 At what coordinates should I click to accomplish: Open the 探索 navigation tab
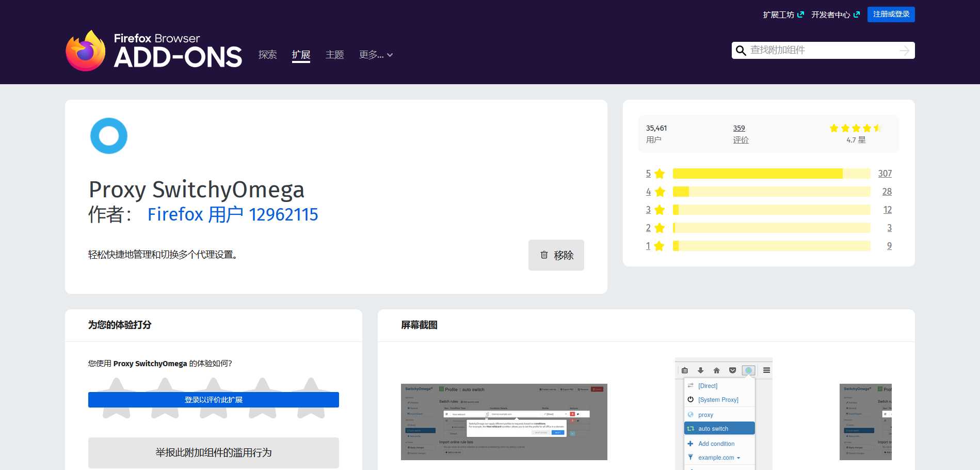[267, 55]
